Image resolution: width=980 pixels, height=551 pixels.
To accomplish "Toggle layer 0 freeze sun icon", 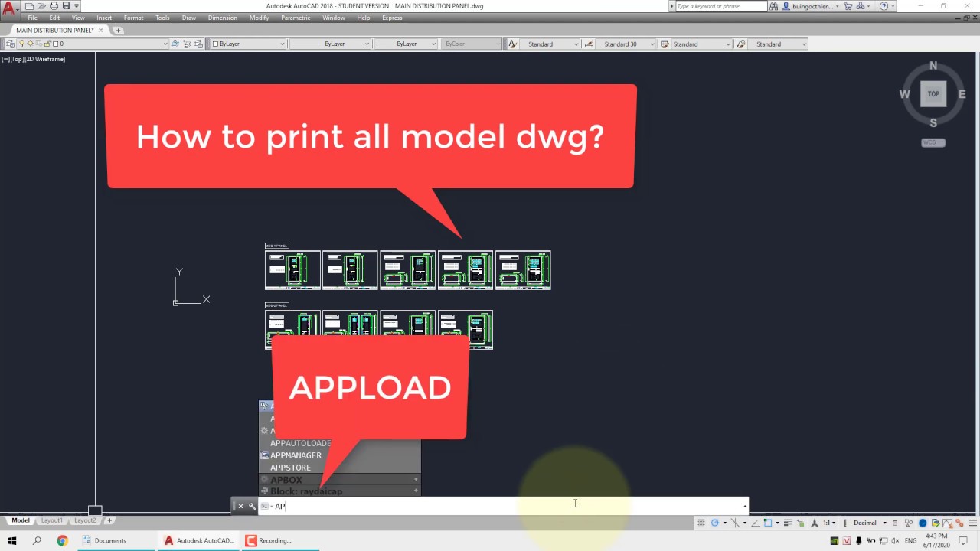I will pos(31,44).
